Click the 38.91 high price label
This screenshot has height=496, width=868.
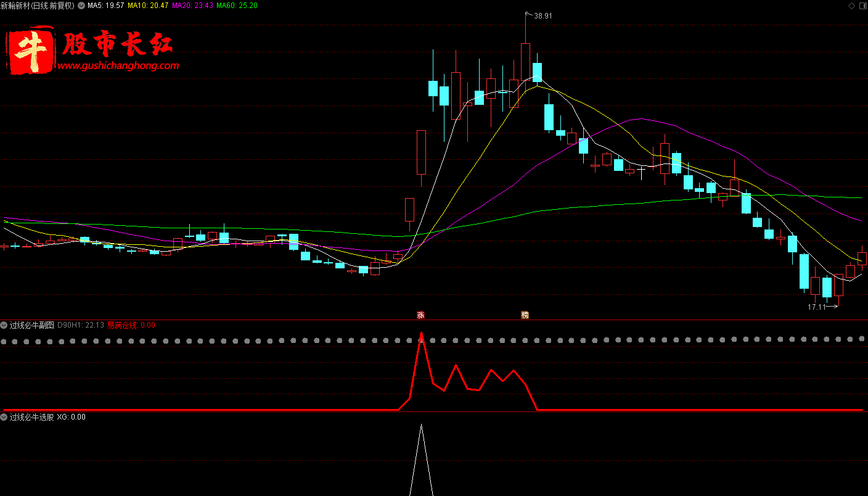(x=543, y=16)
